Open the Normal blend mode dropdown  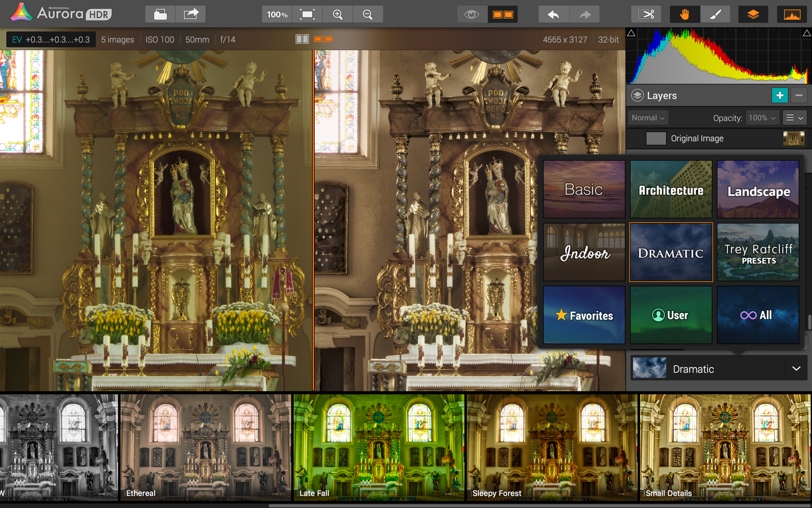pyautogui.click(x=648, y=118)
